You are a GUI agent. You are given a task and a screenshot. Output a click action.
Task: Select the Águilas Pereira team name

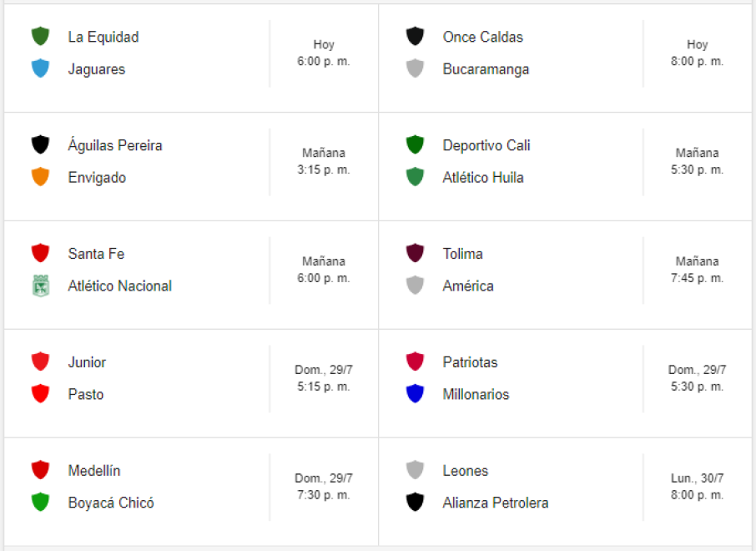tap(115, 145)
